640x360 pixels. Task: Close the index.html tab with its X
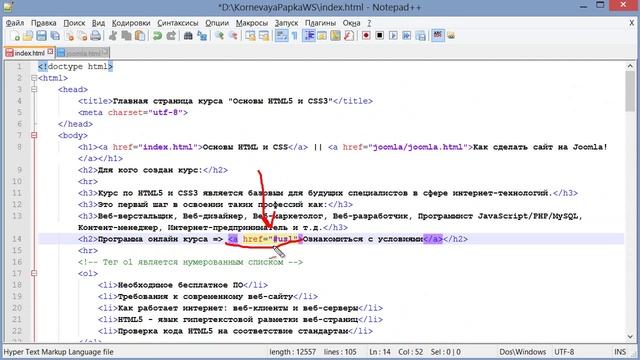click(x=50, y=52)
